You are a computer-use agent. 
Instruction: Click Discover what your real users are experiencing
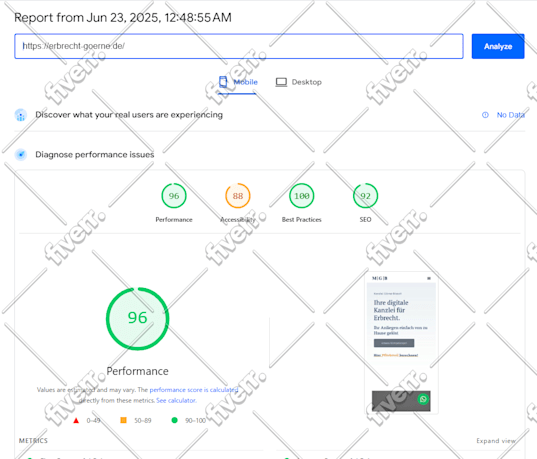coord(129,115)
